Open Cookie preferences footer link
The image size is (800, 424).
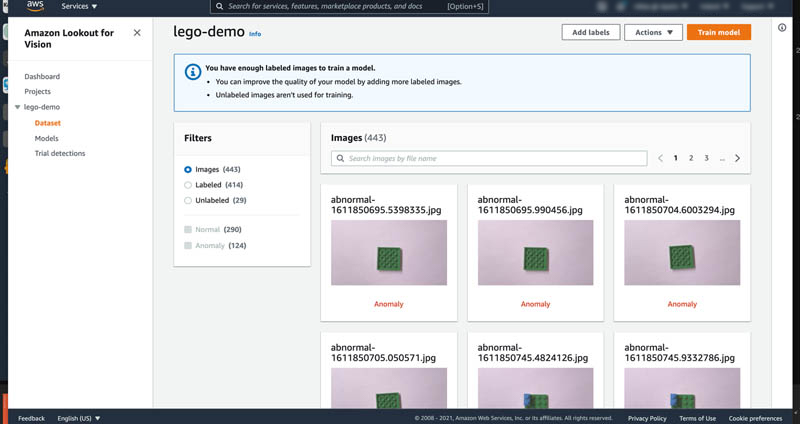755,418
